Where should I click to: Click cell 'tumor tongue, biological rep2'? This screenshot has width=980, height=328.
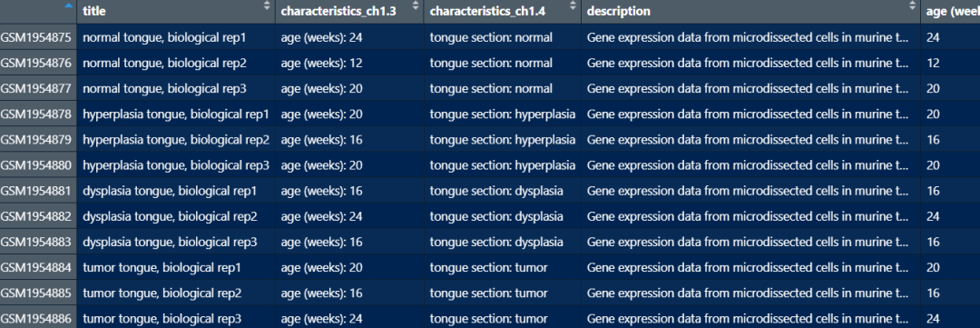pyautogui.click(x=162, y=293)
